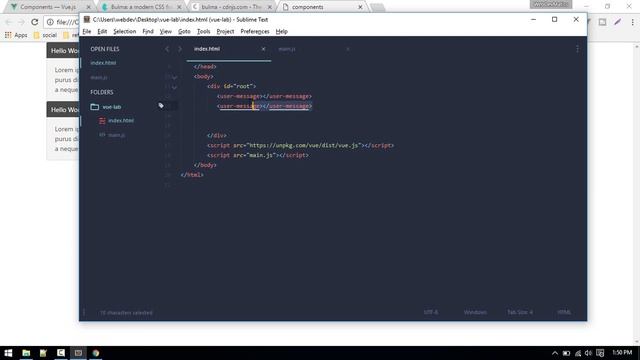Reload the page in Chrome
This screenshot has width=640, height=360.
(35, 22)
